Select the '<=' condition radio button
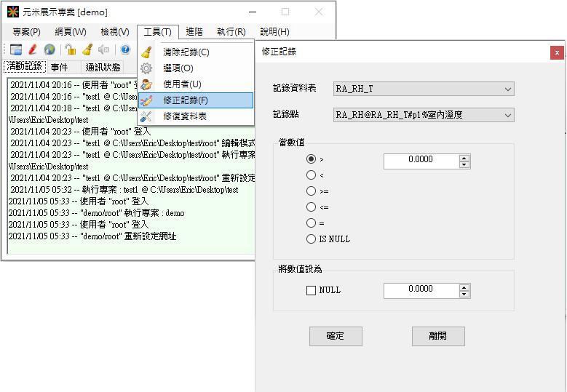Image resolution: width=567 pixels, height=392 pixels. [x=312, y=207]
